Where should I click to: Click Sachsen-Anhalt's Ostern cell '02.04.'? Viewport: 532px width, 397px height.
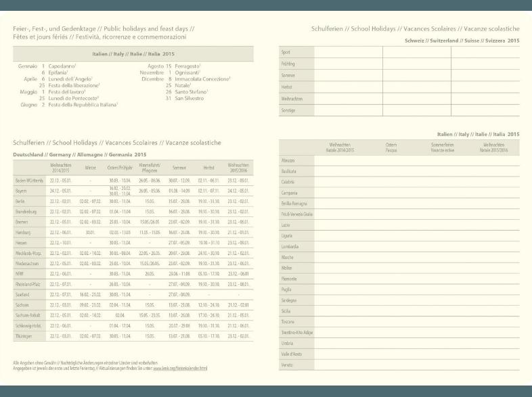pos(120,315)
